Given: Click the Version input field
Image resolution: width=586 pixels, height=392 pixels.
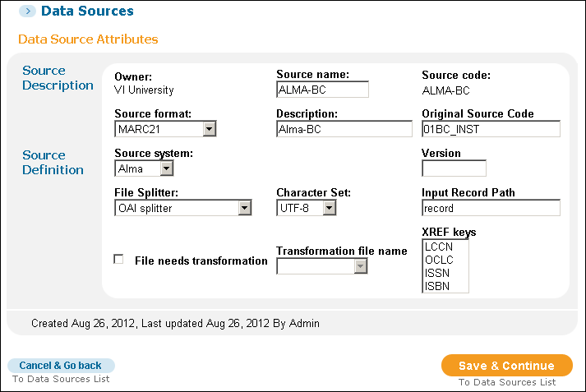Looking at the screenshot, I should [454, 168].
